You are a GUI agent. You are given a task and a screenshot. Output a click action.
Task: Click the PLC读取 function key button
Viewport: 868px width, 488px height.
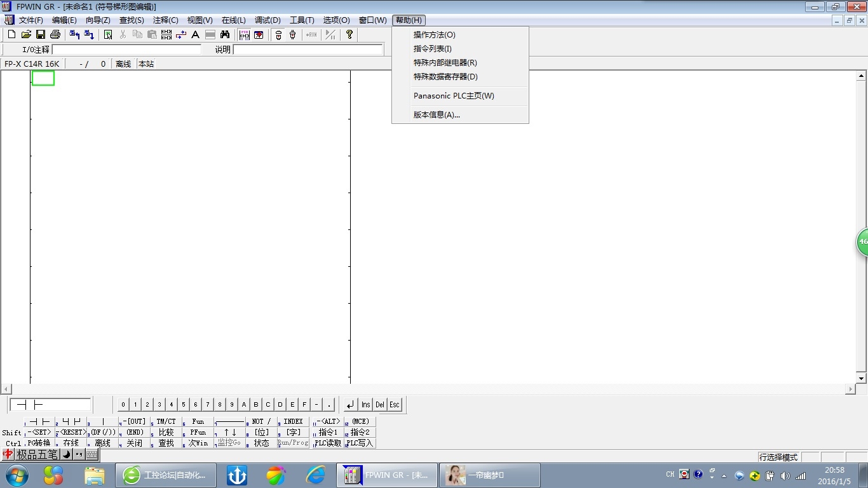click(327, 443)
